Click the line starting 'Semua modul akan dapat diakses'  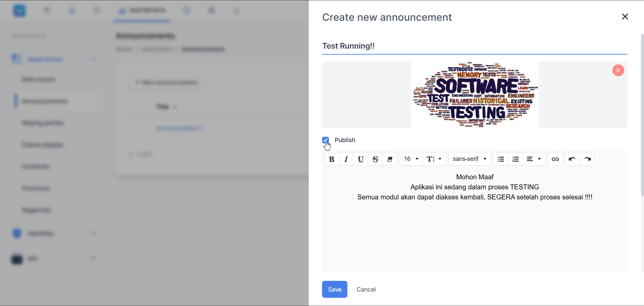click(x=475, y=197)
